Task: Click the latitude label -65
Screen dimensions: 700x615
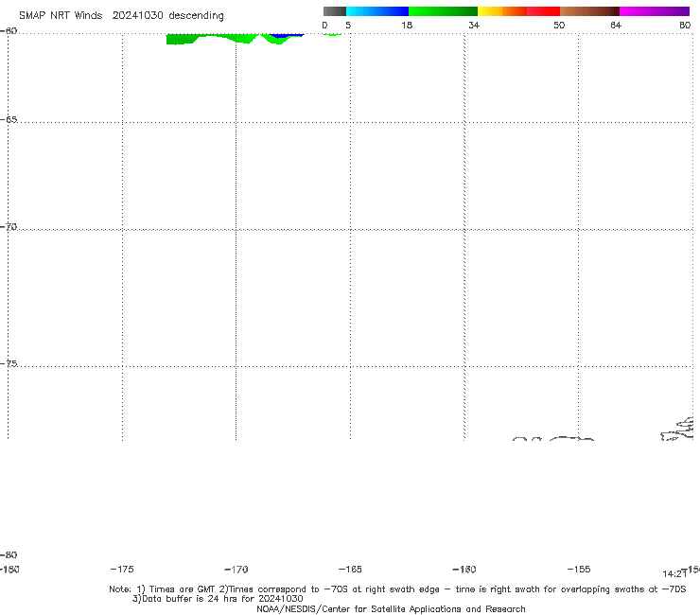Action: coord(9,120)
